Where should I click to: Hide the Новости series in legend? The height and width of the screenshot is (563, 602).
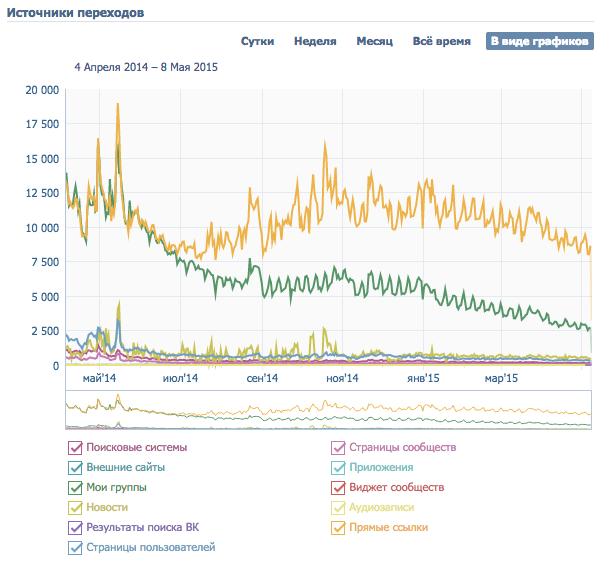pos(74,507)
